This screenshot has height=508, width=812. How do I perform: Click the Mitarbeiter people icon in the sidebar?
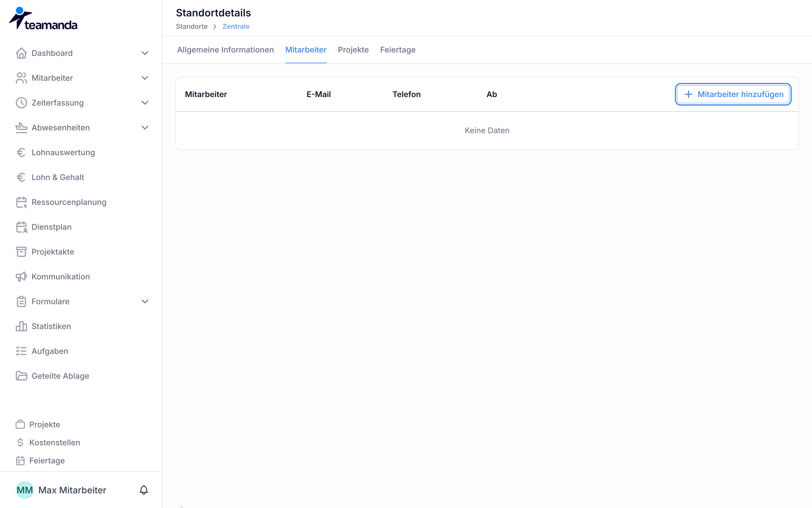coord(21,78)
